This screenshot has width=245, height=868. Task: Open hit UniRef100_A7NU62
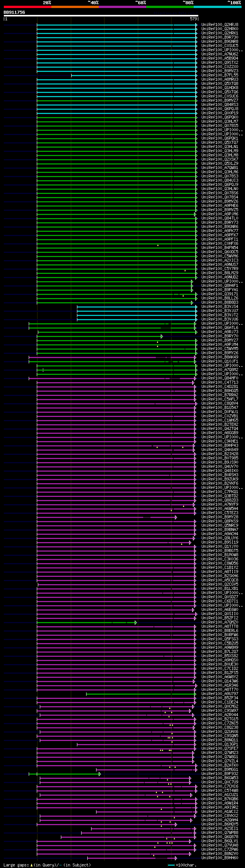click(220, 54)
